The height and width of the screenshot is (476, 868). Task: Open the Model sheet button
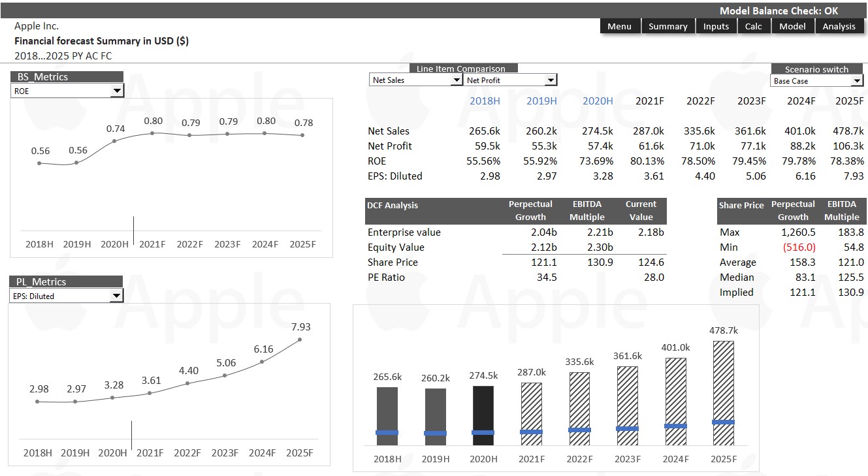coord(792,26)
